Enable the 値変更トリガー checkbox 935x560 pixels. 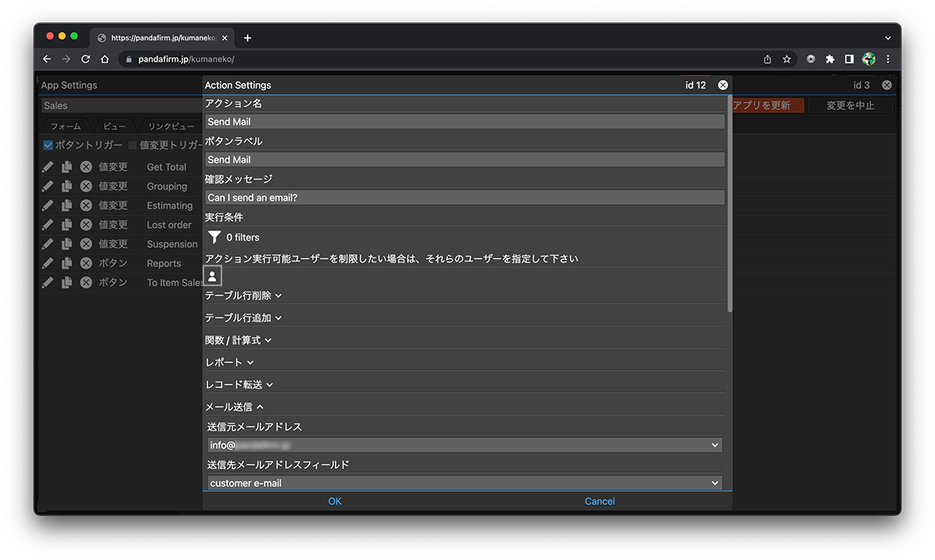click(x=133, y=145)
